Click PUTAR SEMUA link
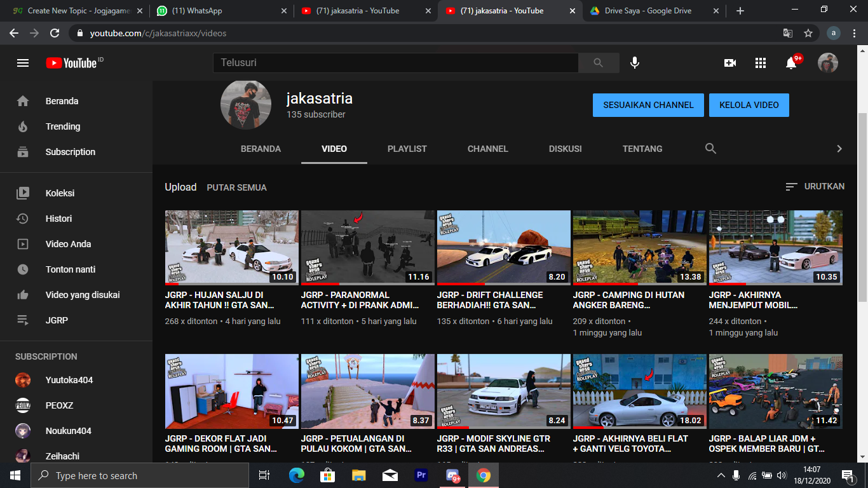 click(x=237, y=187)
